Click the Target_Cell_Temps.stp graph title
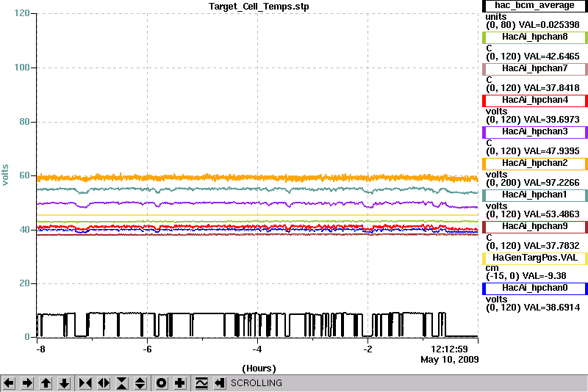 [x=259, y=7]
